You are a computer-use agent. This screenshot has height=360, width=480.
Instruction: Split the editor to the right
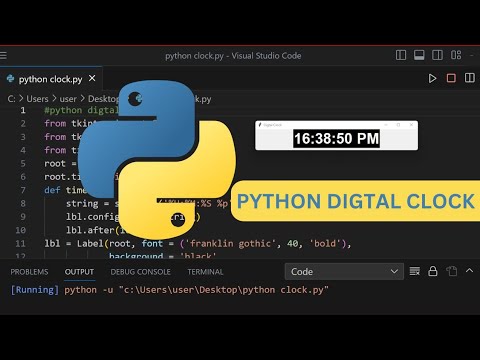[x=470, y=78]
